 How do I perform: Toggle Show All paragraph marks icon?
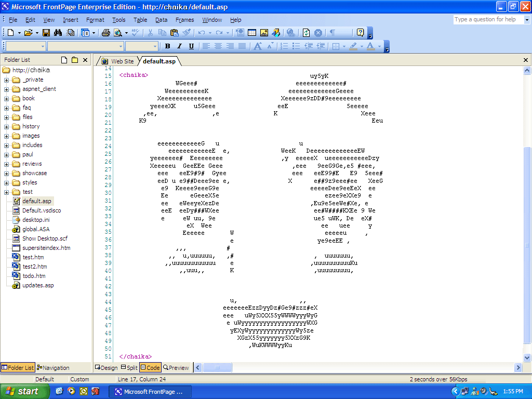tap(332, 33)
